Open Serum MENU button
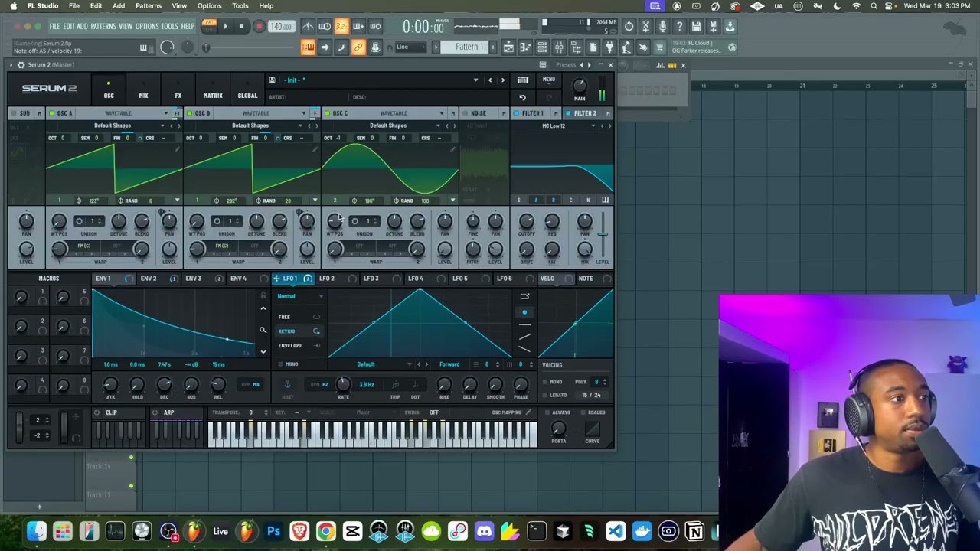 click(549, 80)
